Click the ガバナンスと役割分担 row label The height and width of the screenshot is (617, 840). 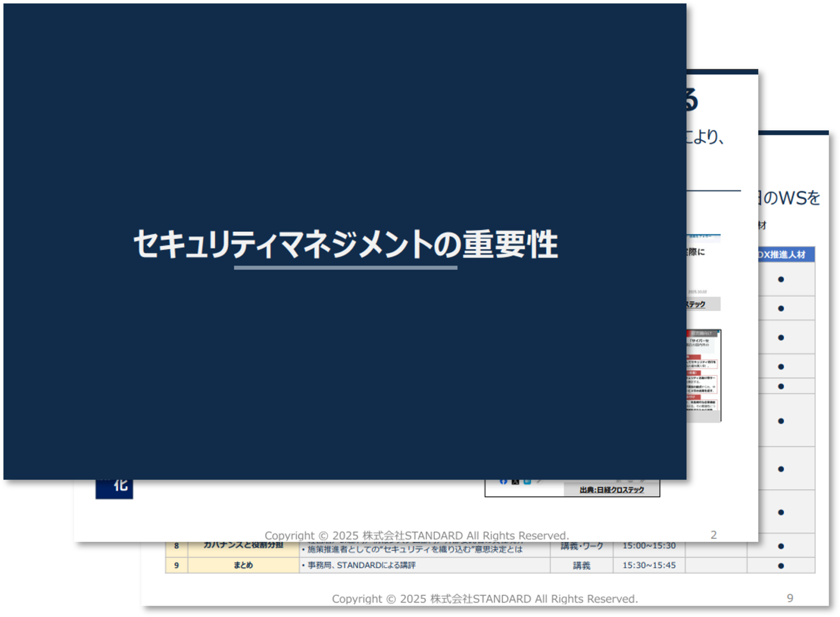[243, 546]
